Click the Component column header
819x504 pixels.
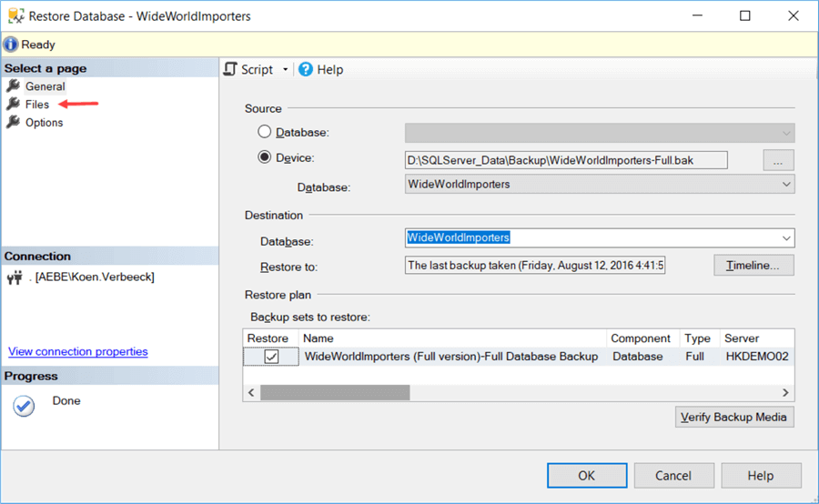pyautogui.click(x=643, y=338)
